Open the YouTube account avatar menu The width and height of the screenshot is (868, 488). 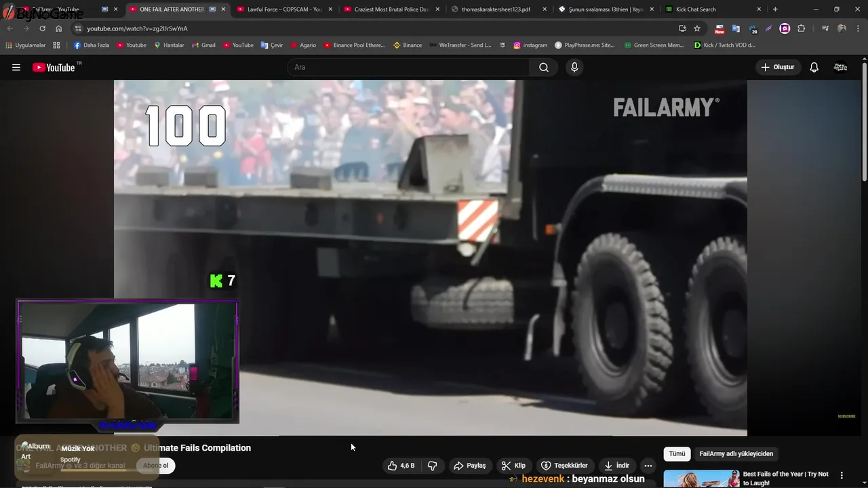click(840, 67)
